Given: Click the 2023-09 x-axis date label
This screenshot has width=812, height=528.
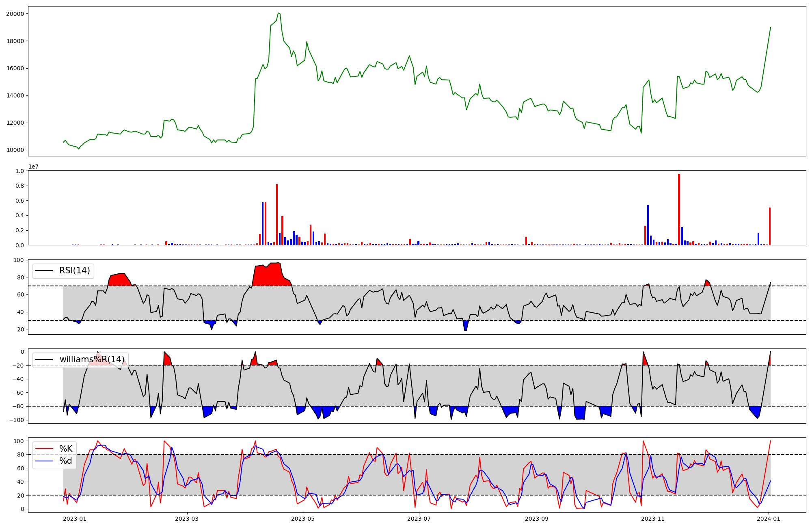Looking at the screenshot, I should (537, 519).
